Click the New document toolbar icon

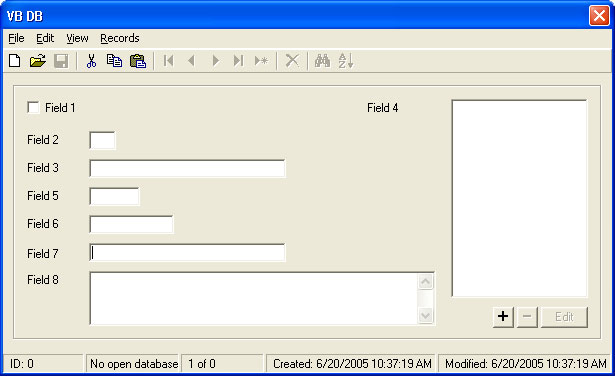click(x=15, y=61)
